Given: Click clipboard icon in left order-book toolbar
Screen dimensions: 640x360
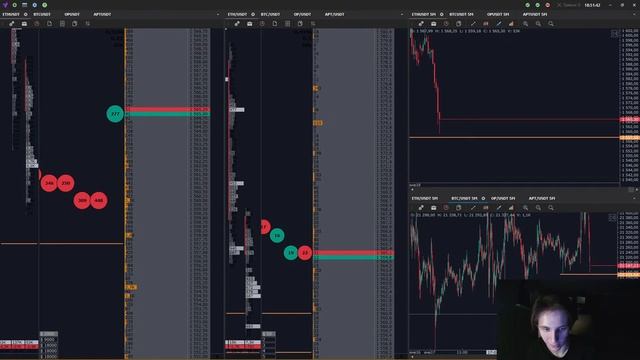Looking at the screenshot, I should [x=75, y=24].
